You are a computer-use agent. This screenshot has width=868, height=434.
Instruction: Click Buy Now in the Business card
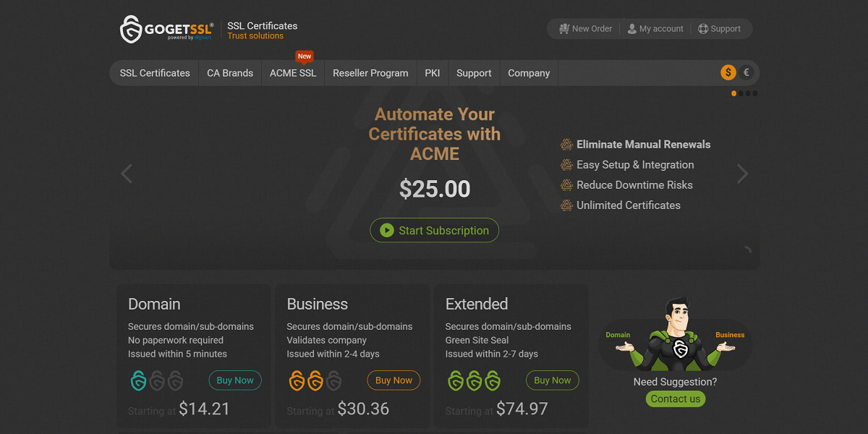(393, 380)
